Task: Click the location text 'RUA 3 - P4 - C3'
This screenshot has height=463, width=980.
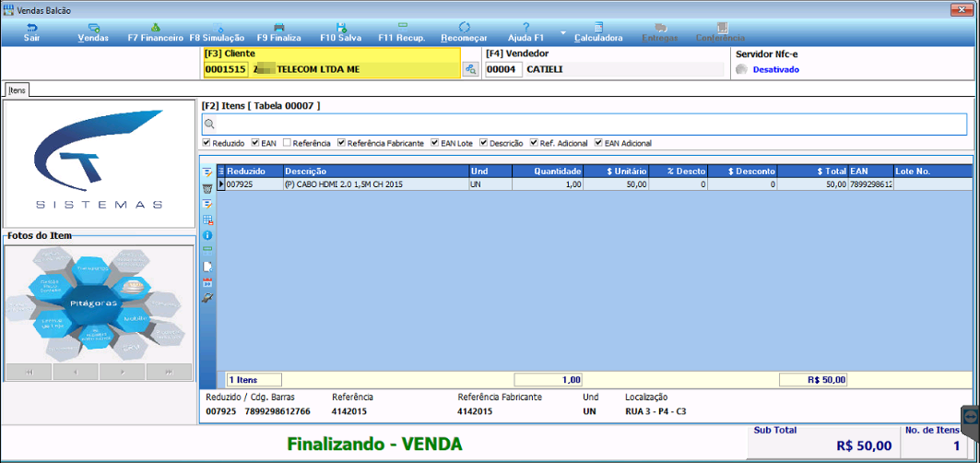Action: 655,411
